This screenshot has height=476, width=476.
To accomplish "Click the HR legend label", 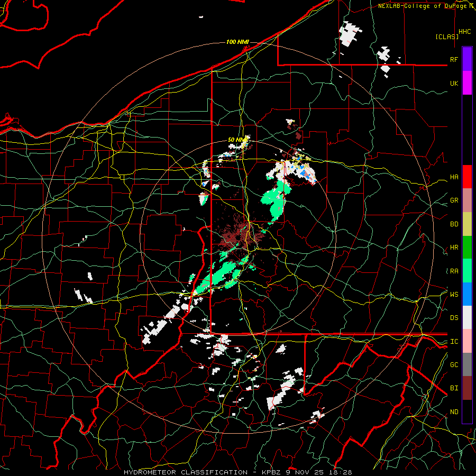I will click(454, 248).
